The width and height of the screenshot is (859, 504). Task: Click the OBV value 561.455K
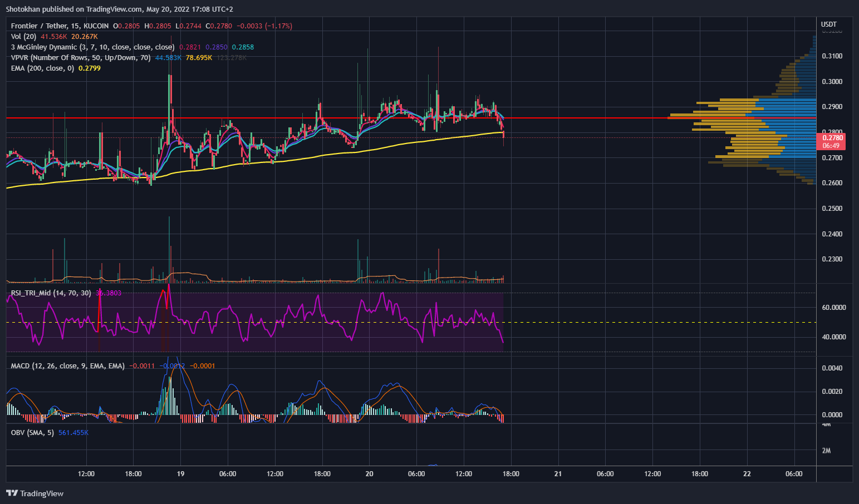pos(73,433)
